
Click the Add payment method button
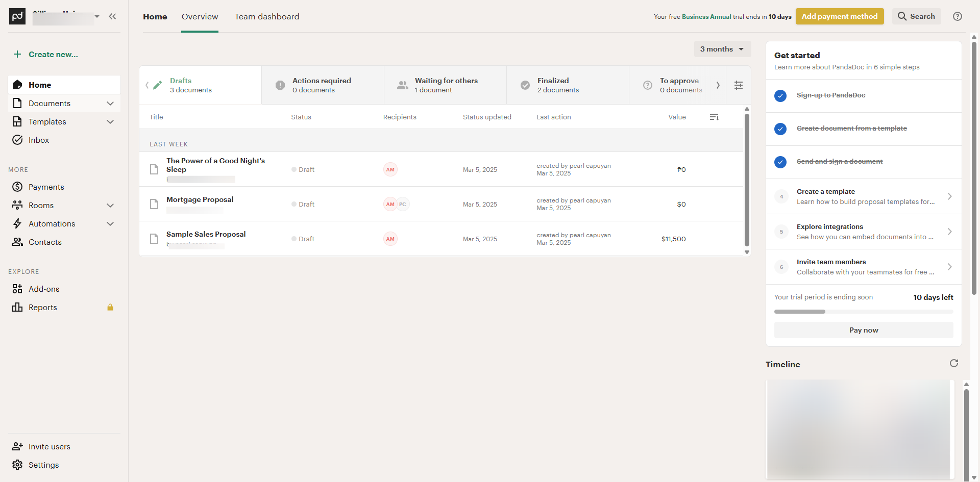[x=839, y=16]
